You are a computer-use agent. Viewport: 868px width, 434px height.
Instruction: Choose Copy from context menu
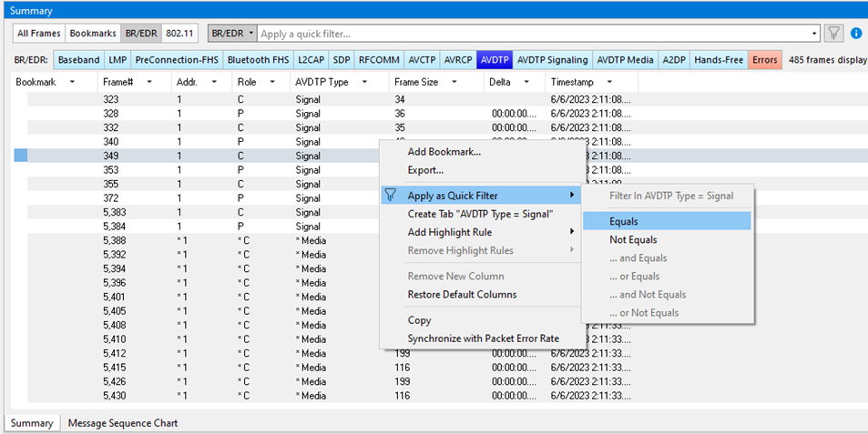tap(482, 320)
